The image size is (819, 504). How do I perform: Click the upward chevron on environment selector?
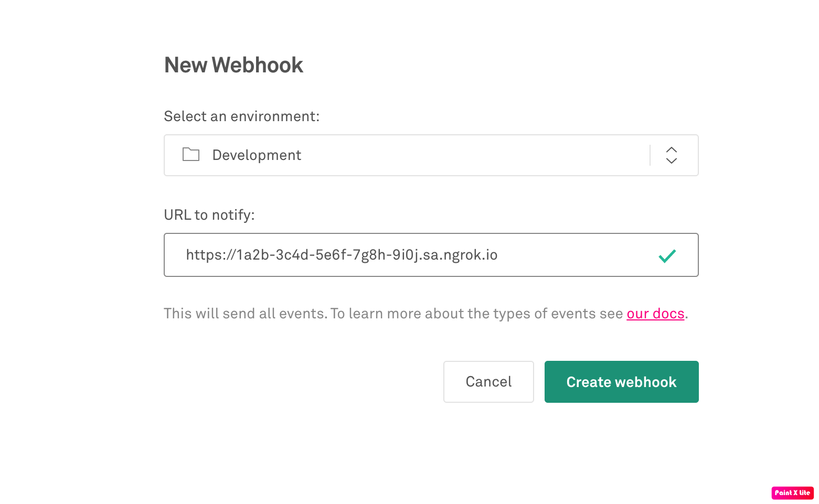(x=672, y=149)
